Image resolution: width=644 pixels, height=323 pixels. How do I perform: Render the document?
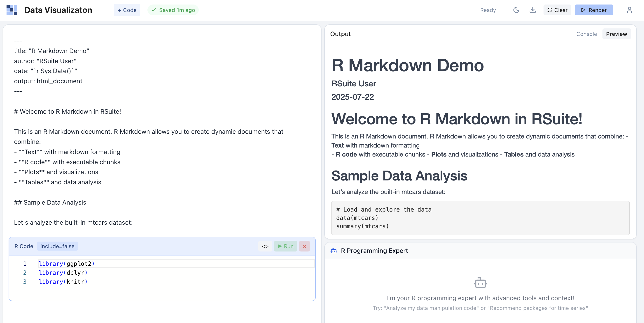[594, 10]
